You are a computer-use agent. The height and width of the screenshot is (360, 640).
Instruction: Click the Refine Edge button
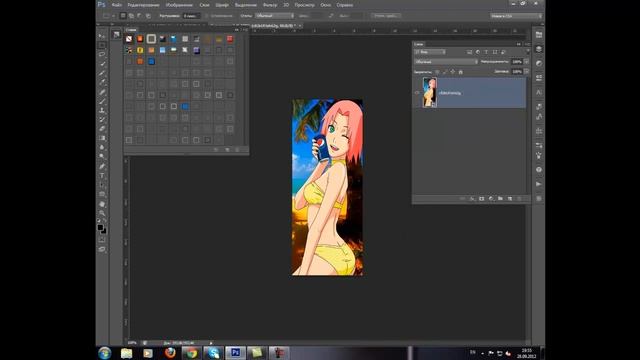[386, 16]
